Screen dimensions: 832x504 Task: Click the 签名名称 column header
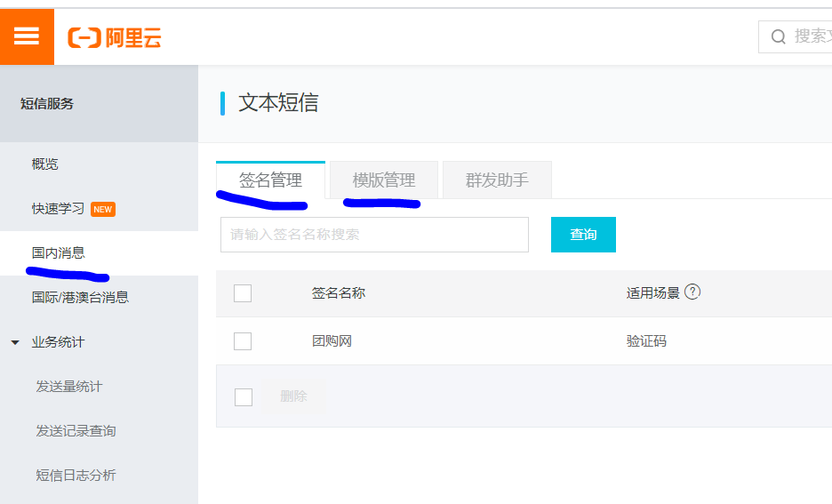click(339, 292)
